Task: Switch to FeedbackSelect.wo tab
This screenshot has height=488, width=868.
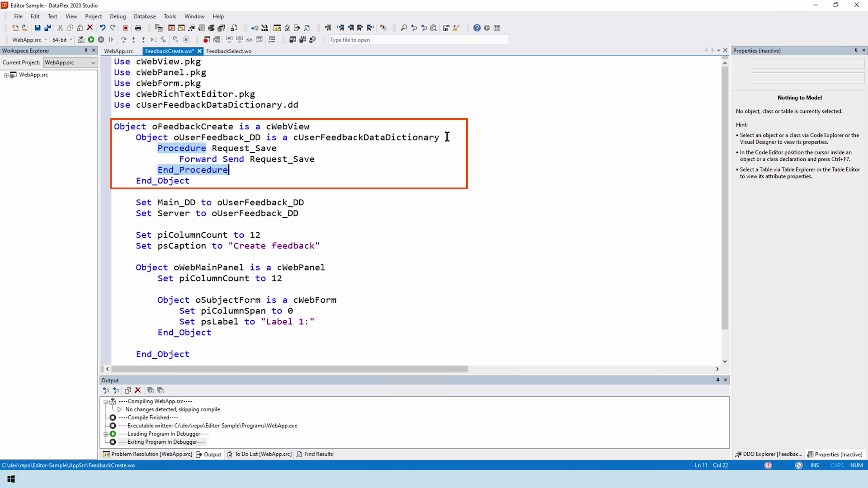Action: click(x=229, y=51)
